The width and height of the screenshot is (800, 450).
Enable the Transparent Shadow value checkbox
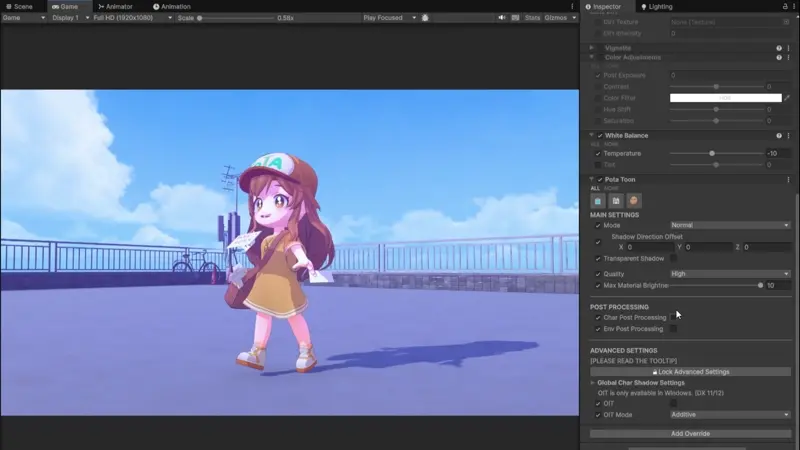click(673, 259)
